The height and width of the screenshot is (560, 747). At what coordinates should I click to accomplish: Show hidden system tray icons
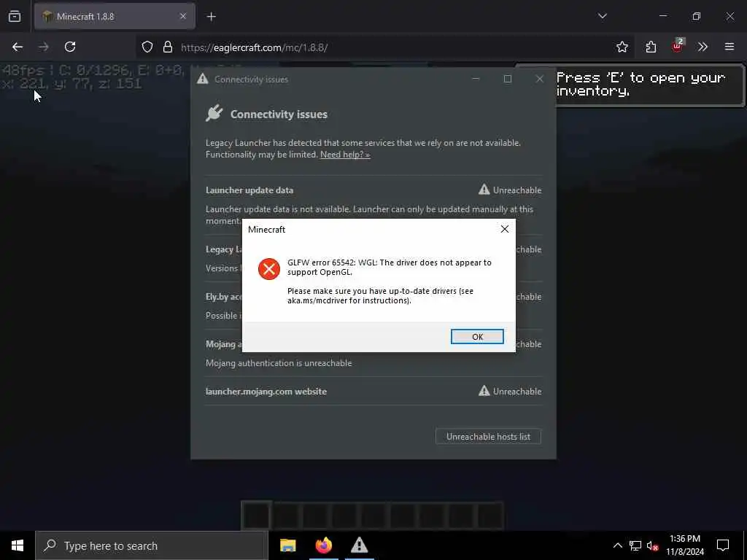click(x=617, y=545)
